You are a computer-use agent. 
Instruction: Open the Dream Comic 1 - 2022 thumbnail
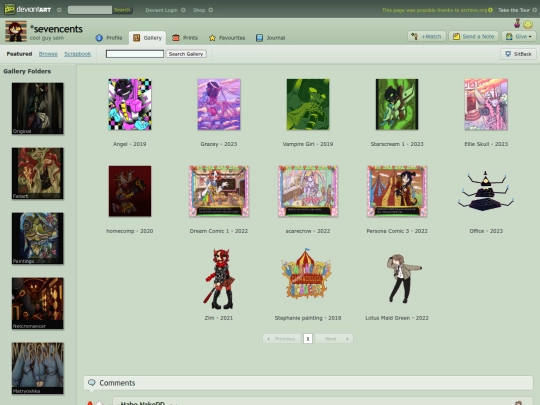[219, 191]
